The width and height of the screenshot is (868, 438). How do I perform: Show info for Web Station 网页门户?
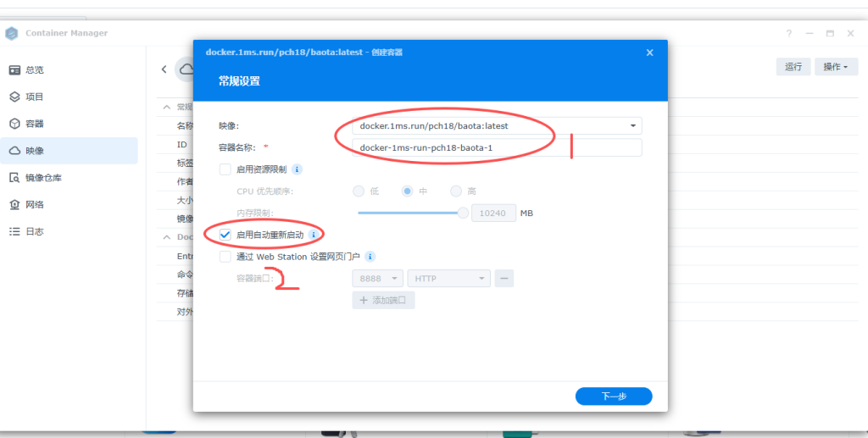(x=370, y=257)
